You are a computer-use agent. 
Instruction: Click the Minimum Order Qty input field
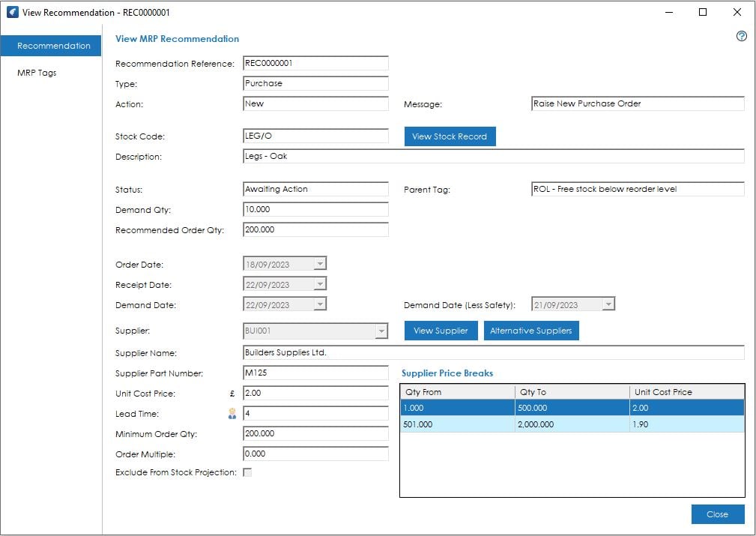coord(315,433)
